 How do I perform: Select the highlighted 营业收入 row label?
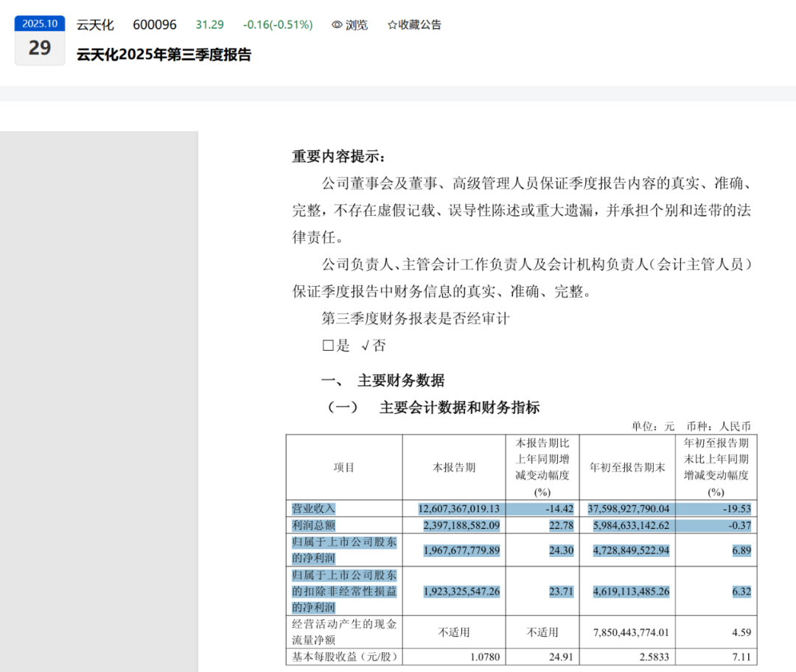313,508
